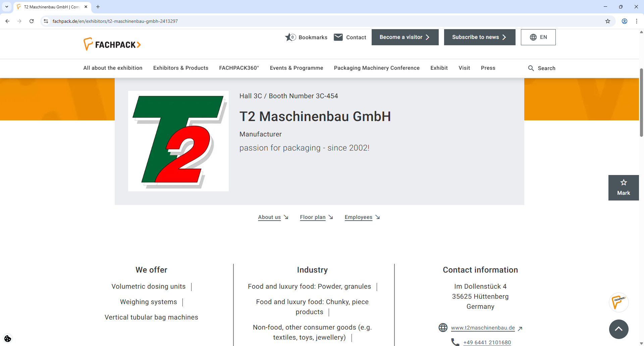Click the globe icon beside the website link

pos(443,328)
